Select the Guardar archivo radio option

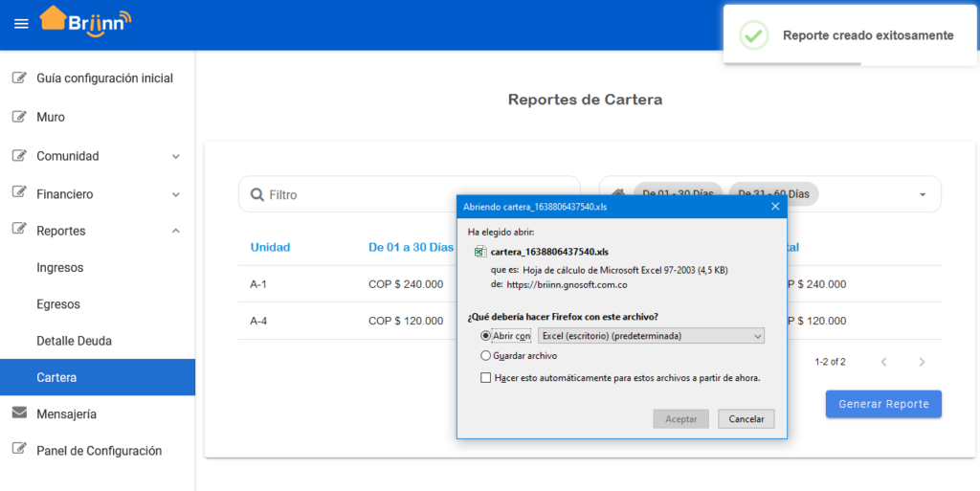tap(485, 356)
